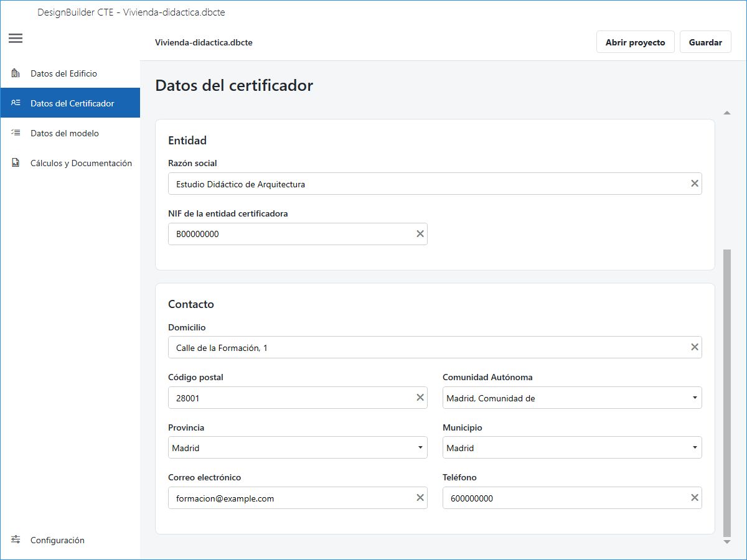The width and height of the screenshot is (747, 560).
Task: Open the Provincia dropdown
Action: tap(298, 448)
